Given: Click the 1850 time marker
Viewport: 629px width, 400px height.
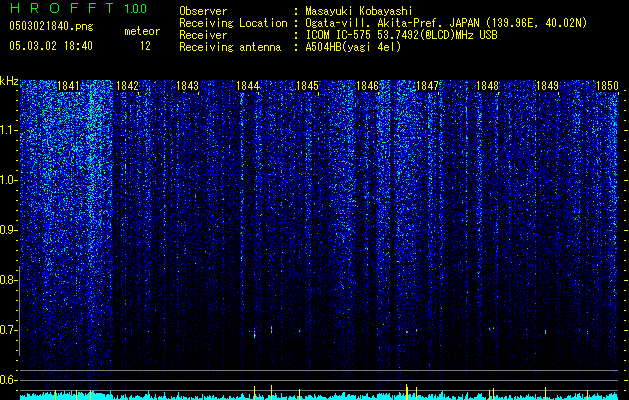Looking at the screenshot, I should 607,86.
